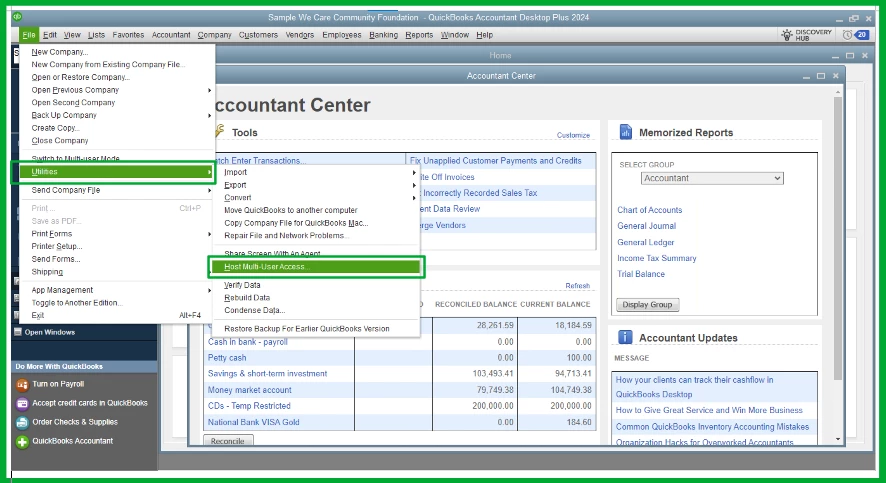Click the 200,000.00 reconciled balance cell
Screen dimensions: 886x483
coord(475,406)
